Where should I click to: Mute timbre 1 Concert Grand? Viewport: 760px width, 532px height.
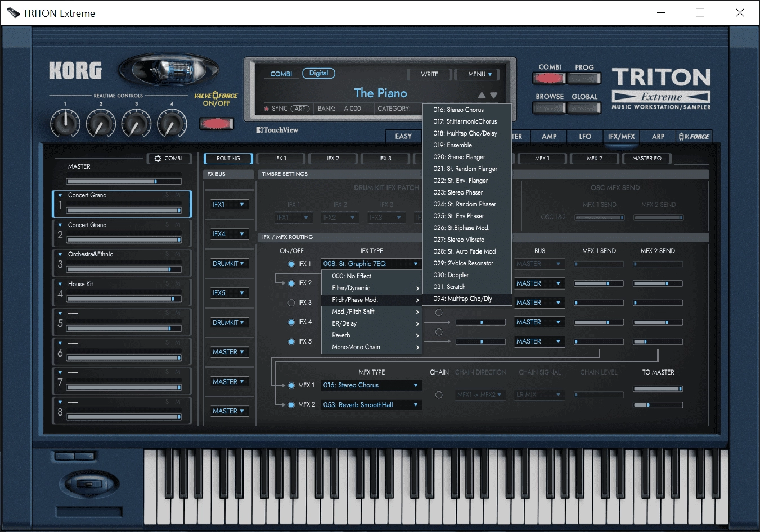[178, 195]
